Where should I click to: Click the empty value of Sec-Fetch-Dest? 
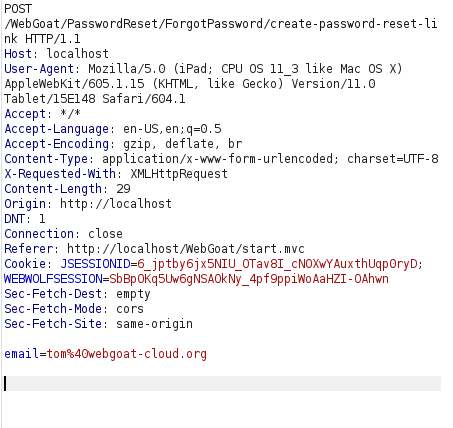pyautogui.click(x=133, y=294)
